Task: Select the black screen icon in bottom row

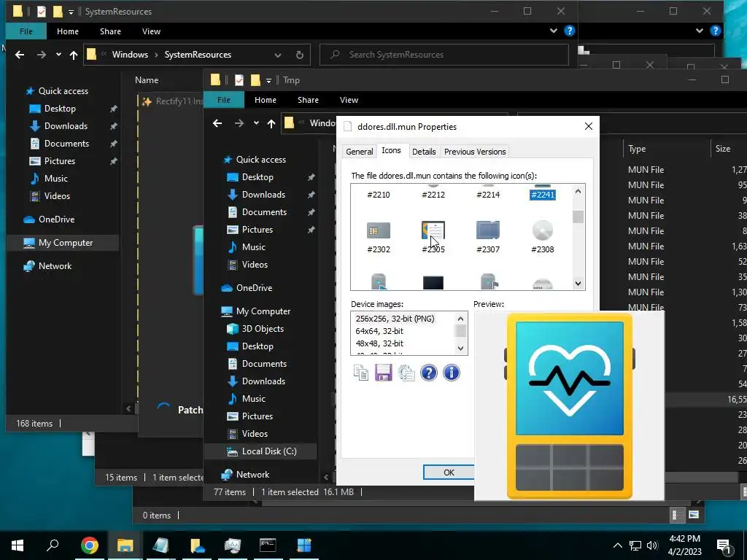Action: tap(433, 283)
